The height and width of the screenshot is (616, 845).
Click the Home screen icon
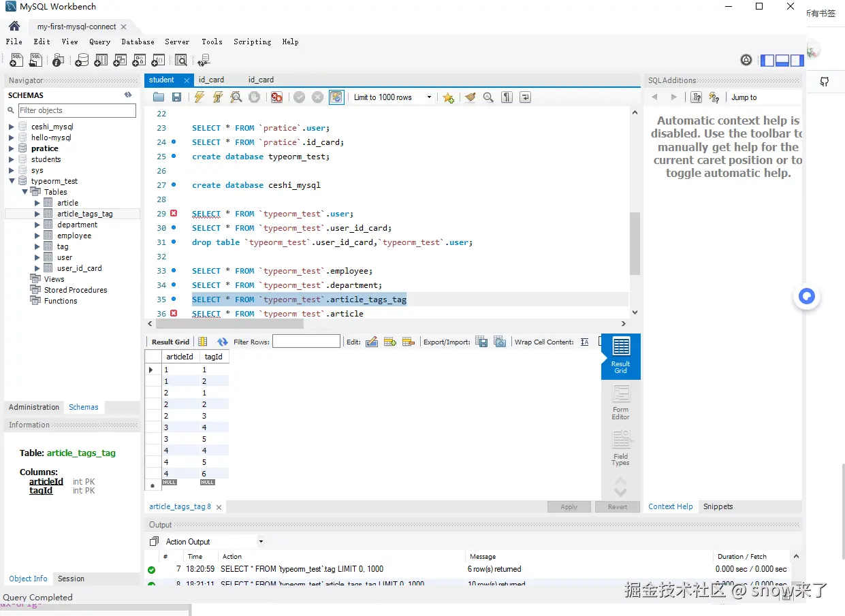(14, 26)
